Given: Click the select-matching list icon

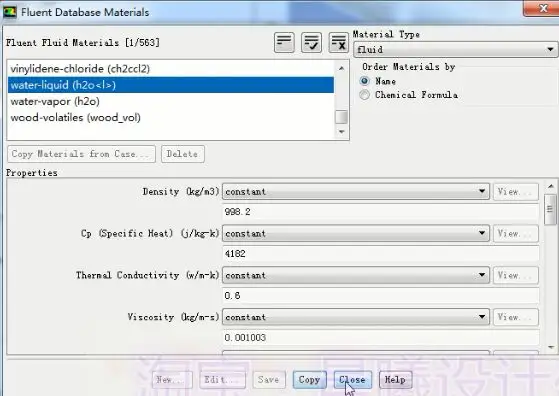Looking at the screenshot, I should click(x=311, y=42).
